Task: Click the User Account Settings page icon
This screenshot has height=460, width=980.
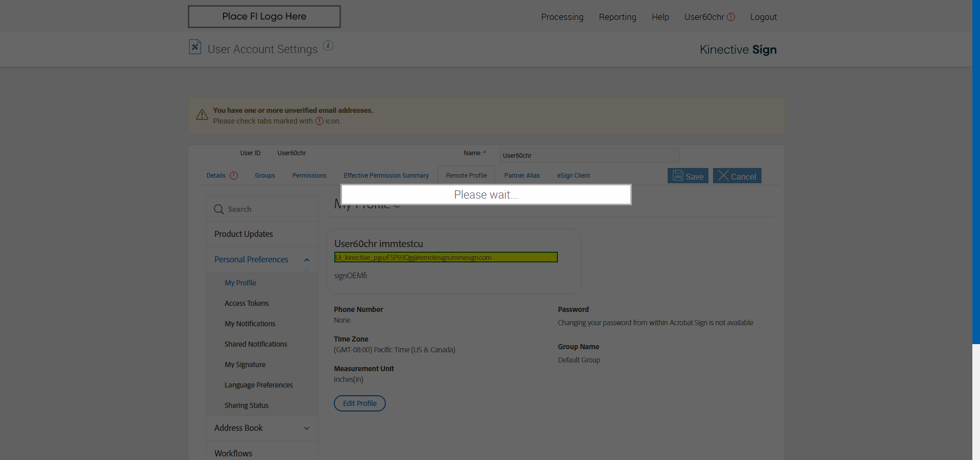Action: 195,47
